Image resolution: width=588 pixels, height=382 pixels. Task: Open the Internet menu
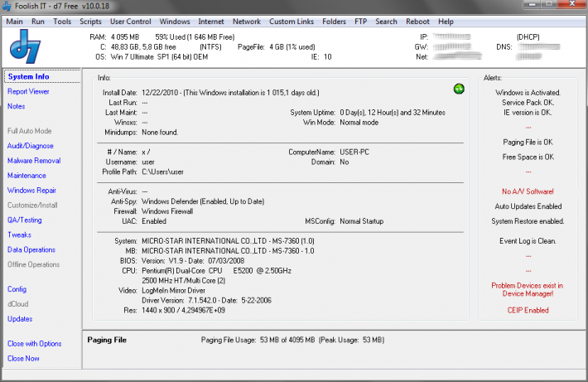(211, 22)
